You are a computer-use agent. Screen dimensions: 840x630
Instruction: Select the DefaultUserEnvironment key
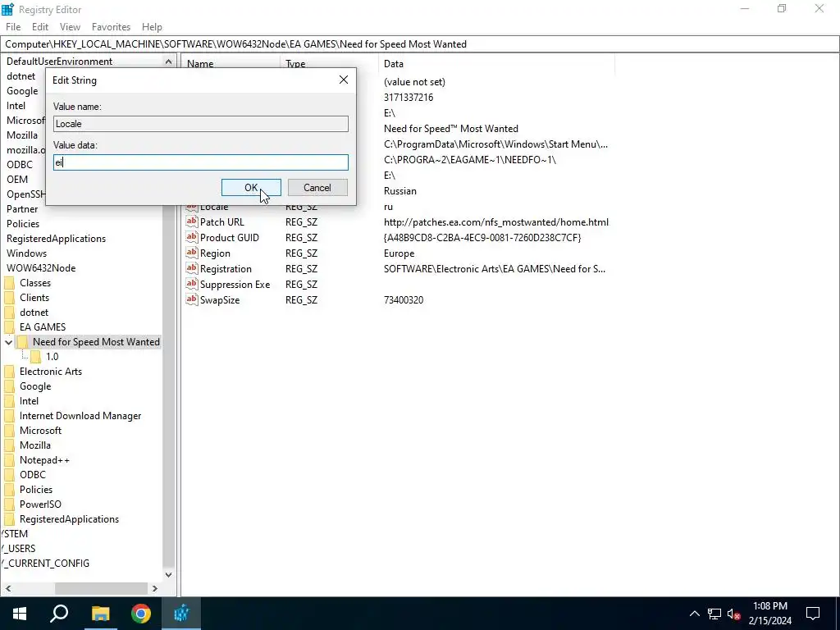click(59, 62)
